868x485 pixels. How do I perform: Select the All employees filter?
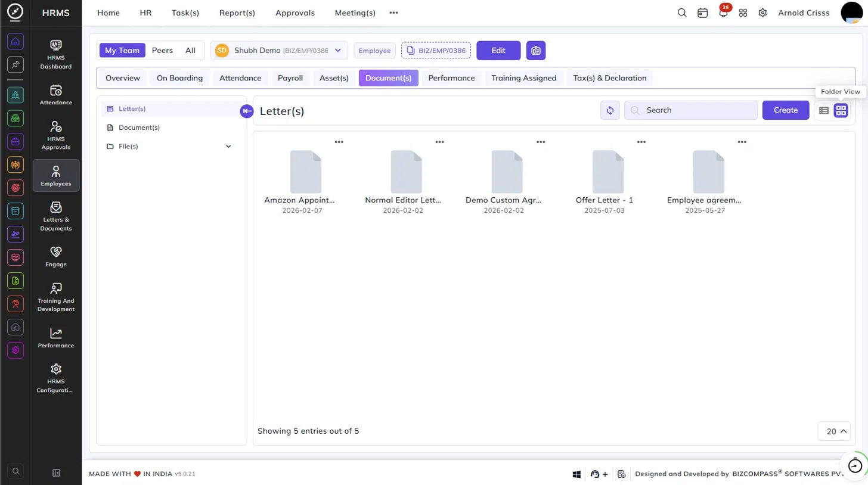(x=190, y=51)
